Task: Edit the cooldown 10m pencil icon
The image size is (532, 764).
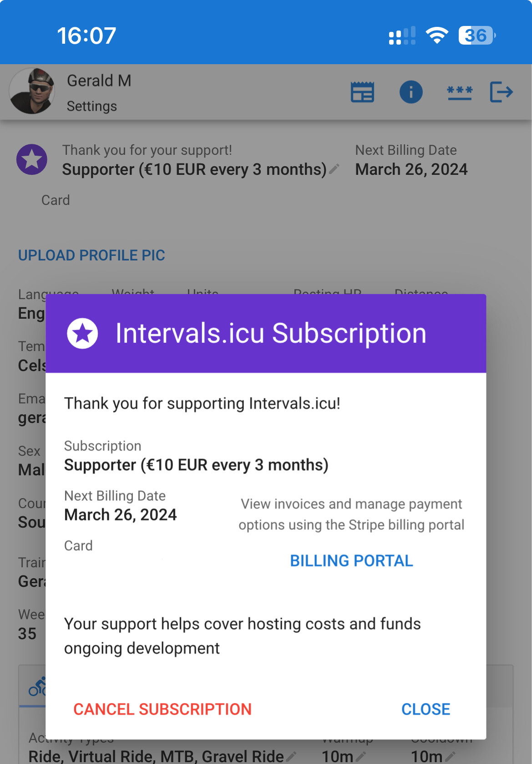Action: click(x=450, y=757)
